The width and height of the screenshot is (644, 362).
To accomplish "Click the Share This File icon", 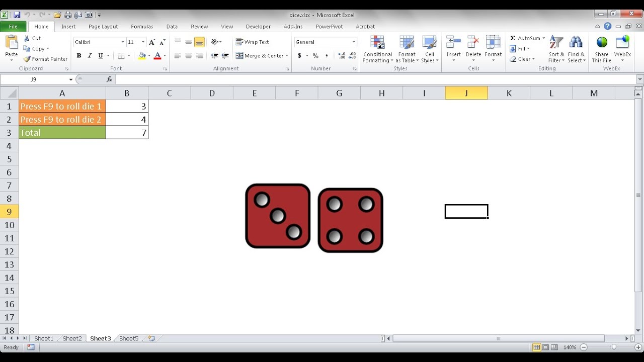I will click(602, 43).
